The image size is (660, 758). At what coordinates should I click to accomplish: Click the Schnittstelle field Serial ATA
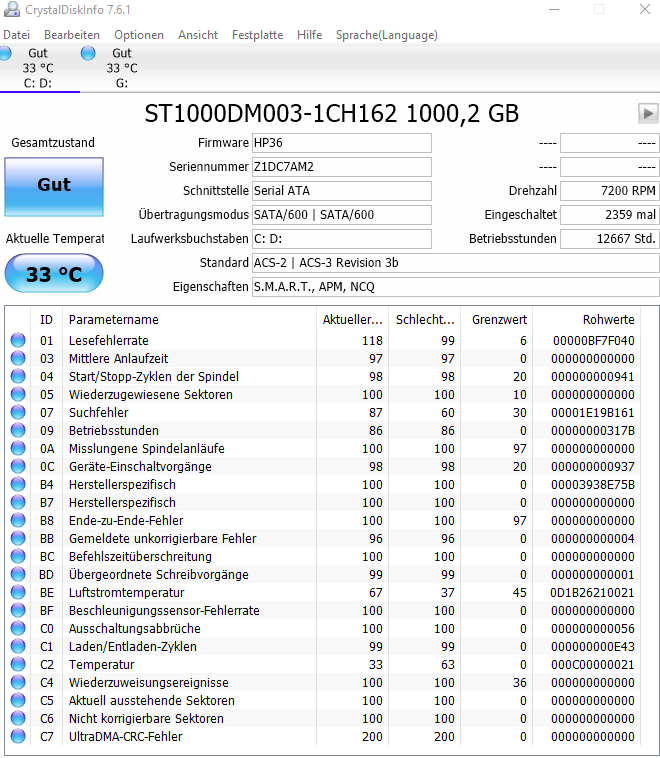(x=342, y=190)
